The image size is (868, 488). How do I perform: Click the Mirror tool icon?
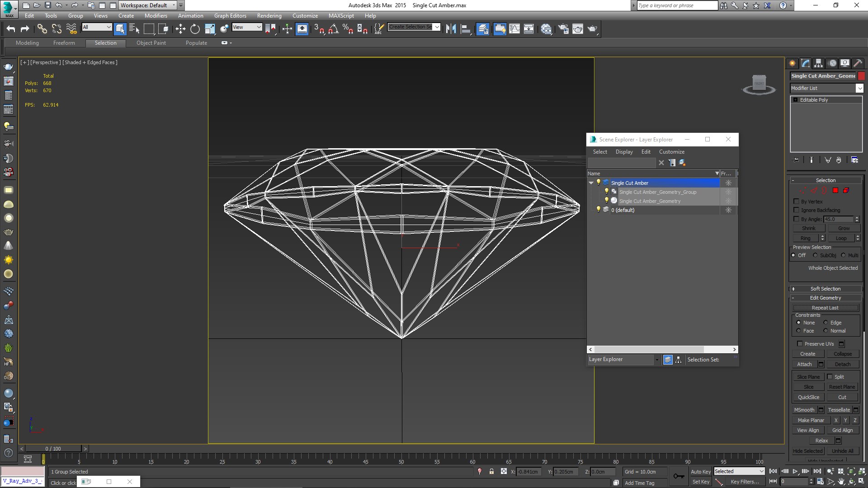(451, 29)
